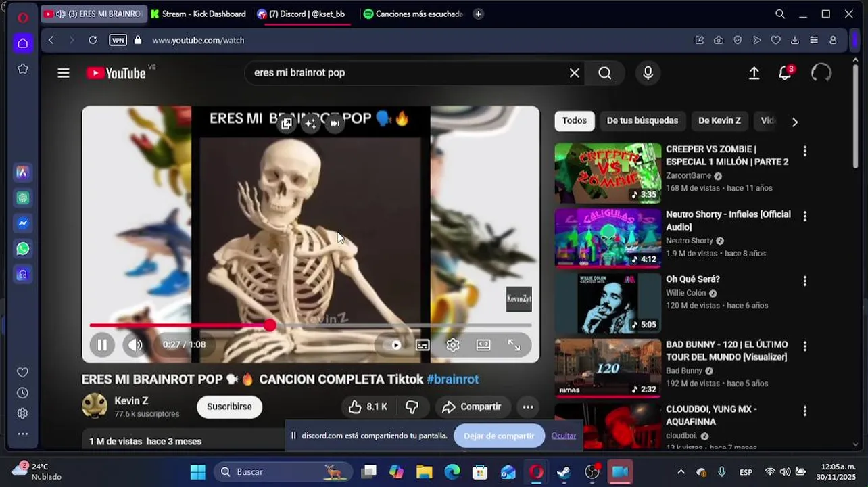The height and width of the screenshot is (487, 868).
Task: Go to the YouTube home logo
Action: click(x=116, y=73)
